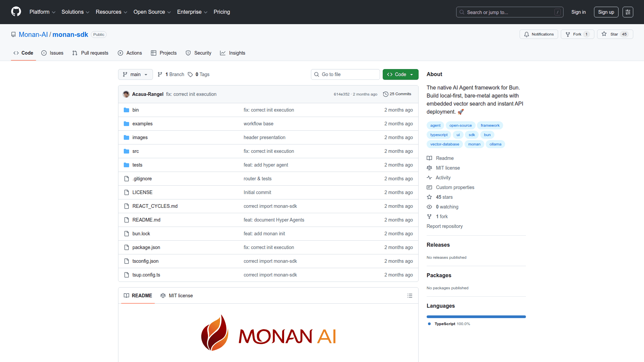Image resolution: width=644 pixels, height=362 pixels.
Task: Click the branch icon next to 1 Branch
Action: (x=160, y=74)
